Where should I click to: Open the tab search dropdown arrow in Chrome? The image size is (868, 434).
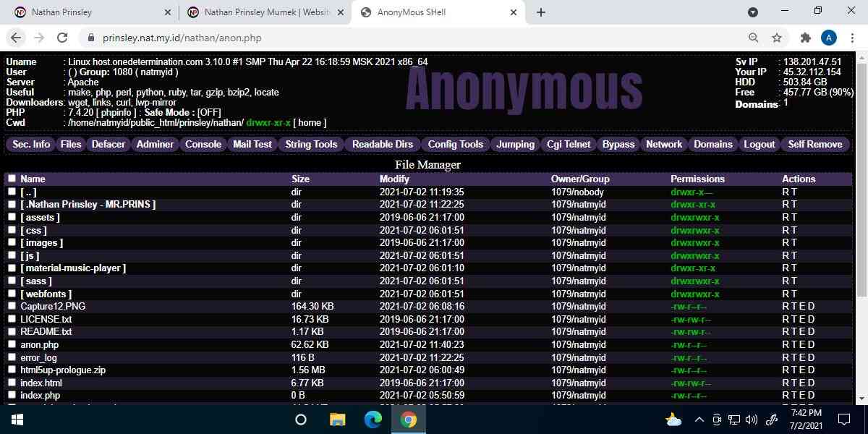point(752,12)
